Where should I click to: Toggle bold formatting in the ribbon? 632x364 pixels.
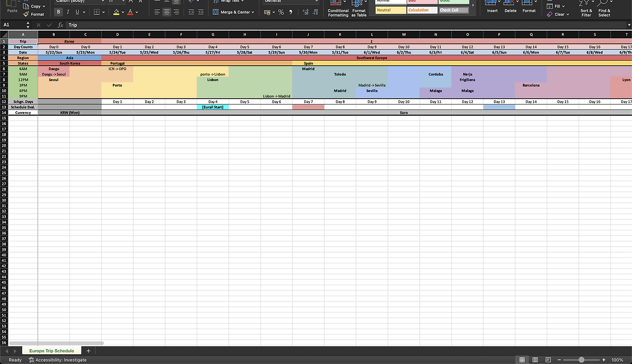58,11
